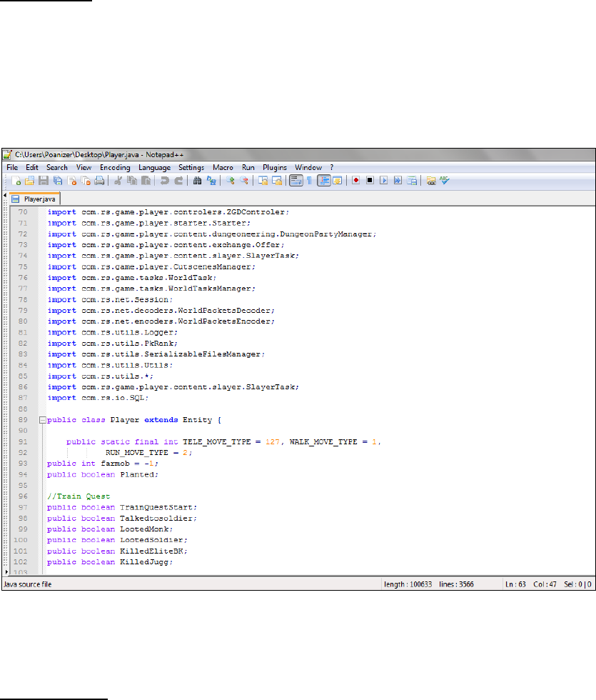Click the Play macro icon
596x700 pixels.
pyautogui.click(x=383, y=181)
